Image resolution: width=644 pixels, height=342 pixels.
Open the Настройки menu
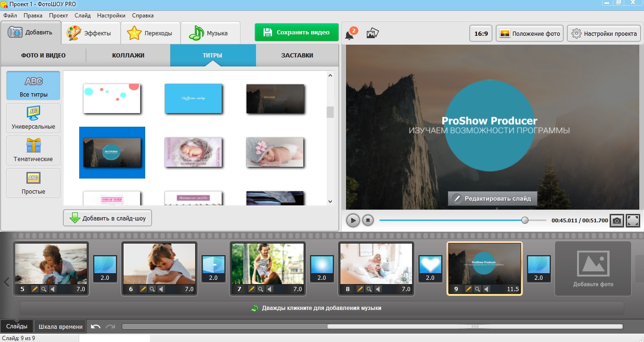coord(111,16)
